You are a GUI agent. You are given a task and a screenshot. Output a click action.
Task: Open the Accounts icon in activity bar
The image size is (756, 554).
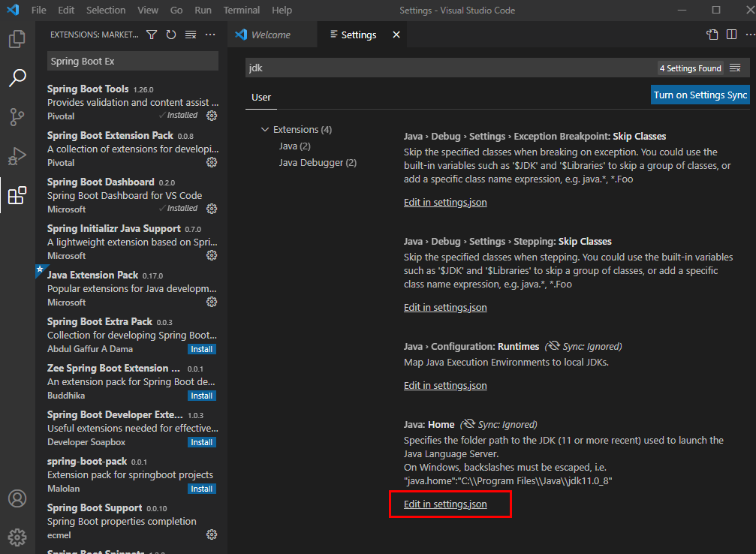[17, 498]
